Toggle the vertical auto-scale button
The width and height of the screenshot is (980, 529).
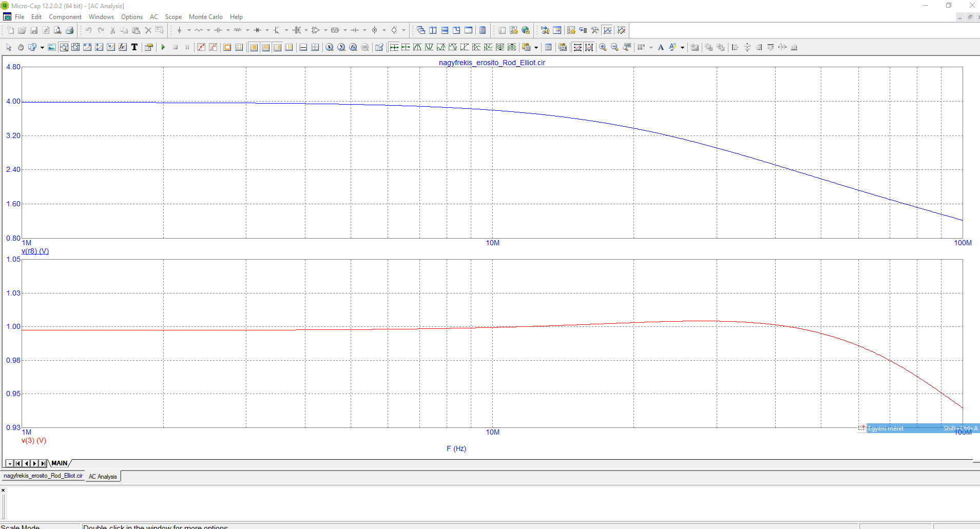point(589,47)
